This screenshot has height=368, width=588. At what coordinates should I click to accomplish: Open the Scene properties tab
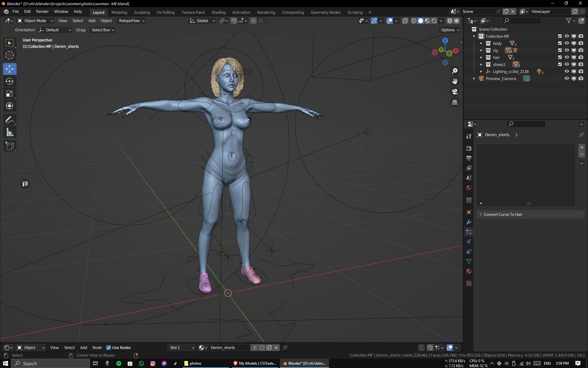pyautogui.click(x=469, y=178)
